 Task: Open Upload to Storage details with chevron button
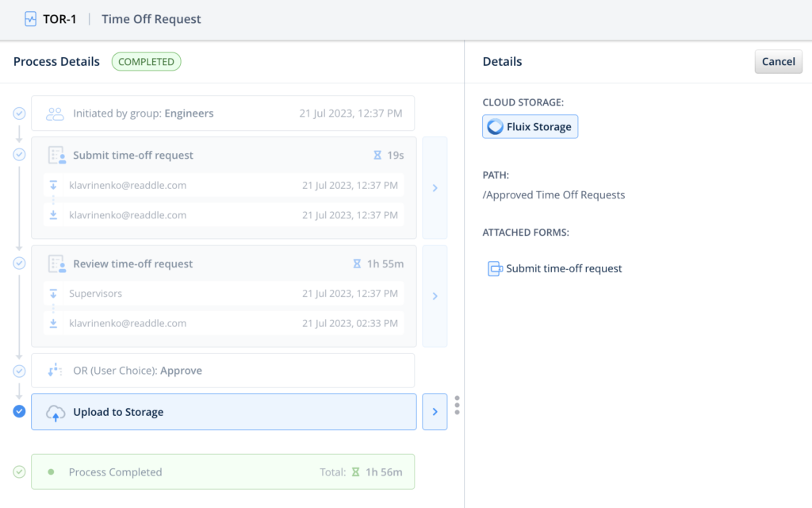(x=435, y=412)
